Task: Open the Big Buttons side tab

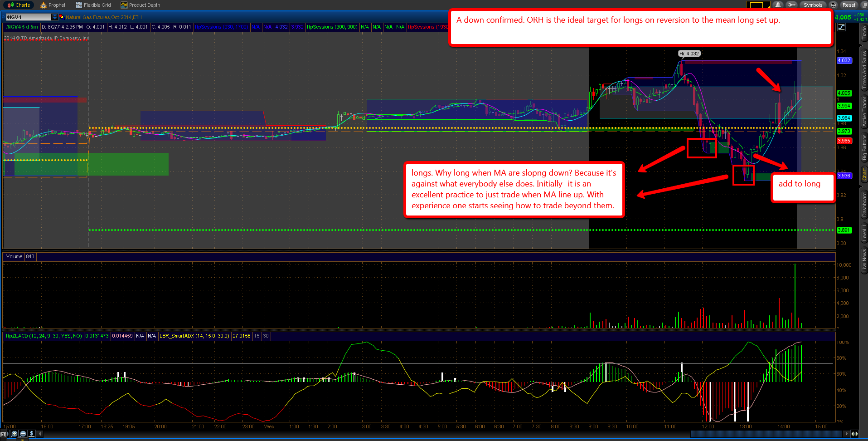Action: [864, 147]
